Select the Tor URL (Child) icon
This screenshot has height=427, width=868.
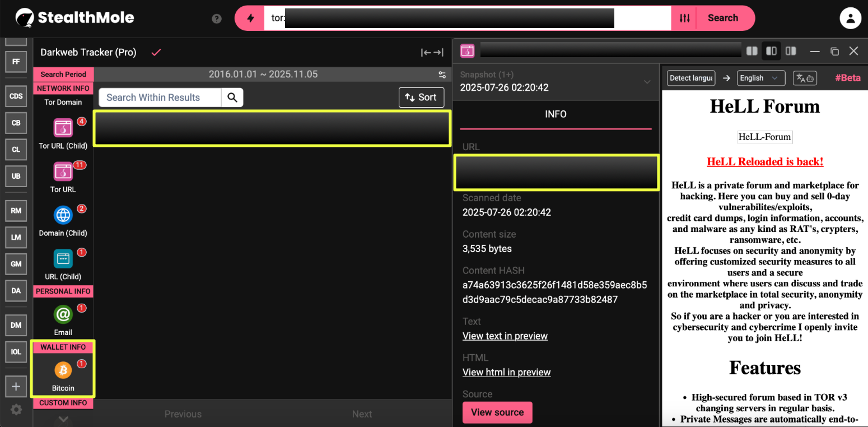point(63,128)
